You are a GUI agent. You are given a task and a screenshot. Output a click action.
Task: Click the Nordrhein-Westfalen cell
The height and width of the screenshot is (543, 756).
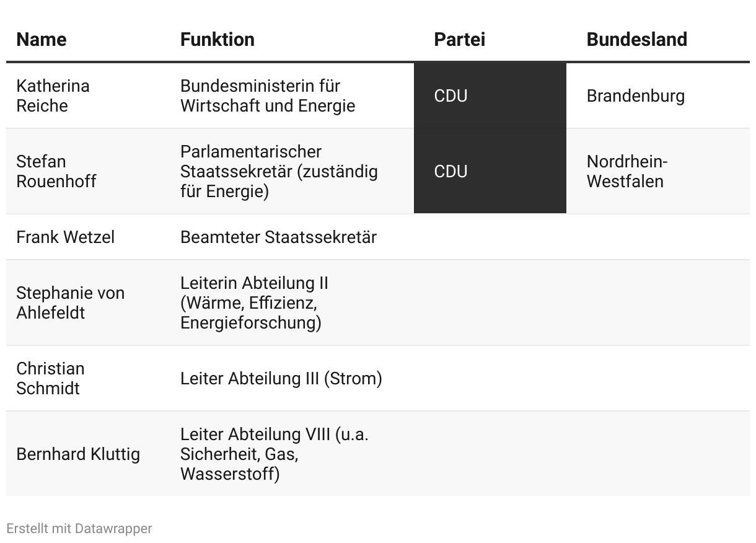point(658,171)
